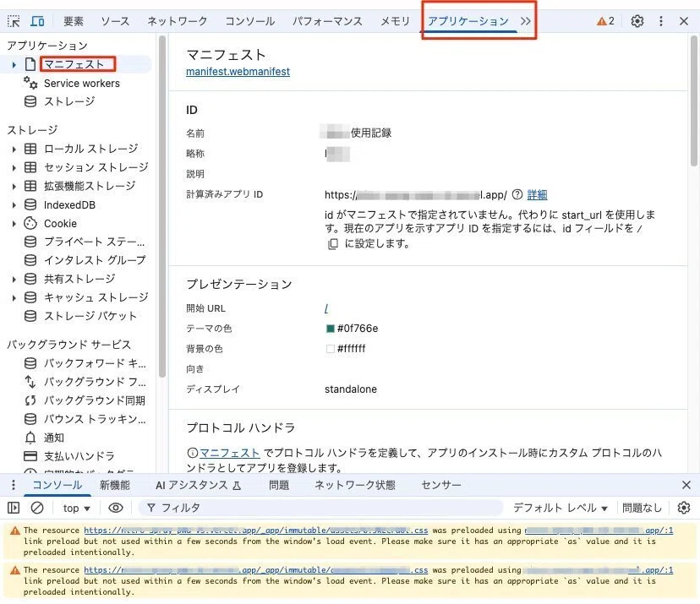700x604 pixels.
Task: Click the フィルタ console filter field
Action: (x=320, y=508)
